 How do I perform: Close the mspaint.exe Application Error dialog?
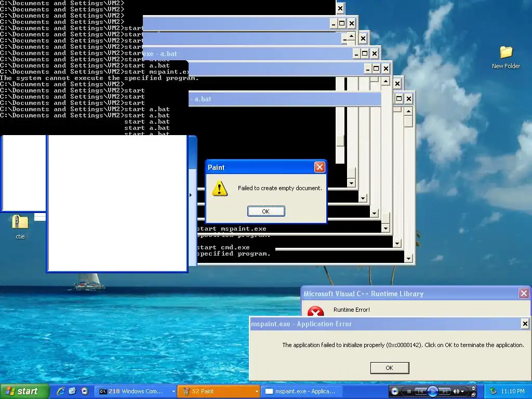(525, 324)
